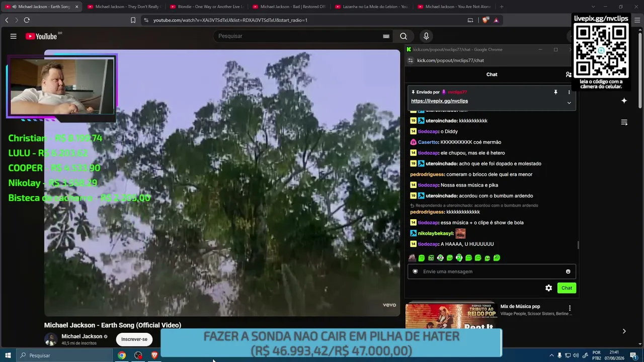This screenshot has height=362, width=644.
Task: Open Brave browser from the taskbar
Action: click(154, 355)
